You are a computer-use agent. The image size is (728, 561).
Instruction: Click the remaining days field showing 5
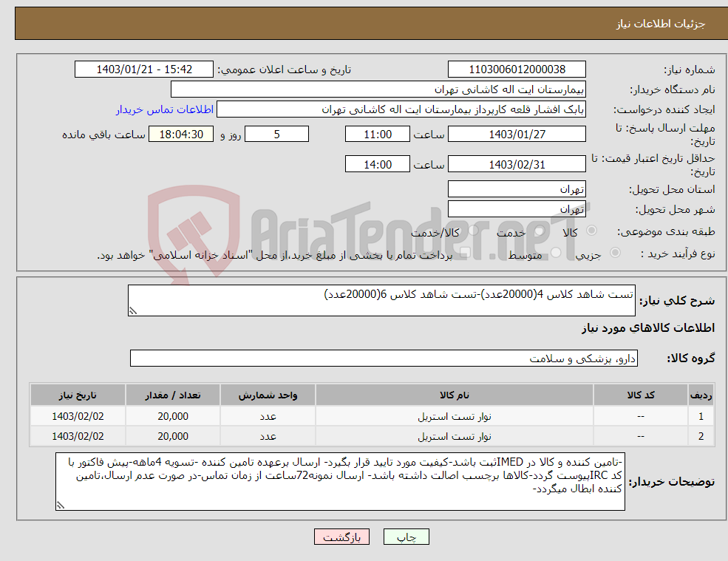276,135
